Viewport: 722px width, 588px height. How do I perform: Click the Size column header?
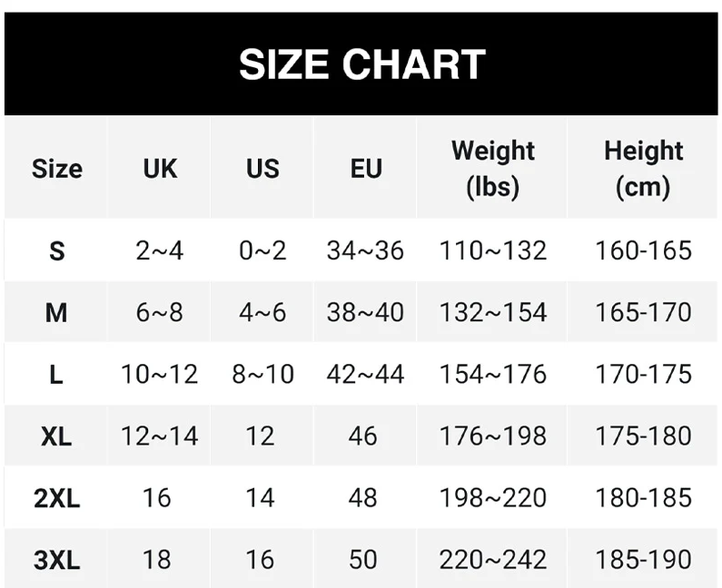pyautogui.click(x=56, y=169)
